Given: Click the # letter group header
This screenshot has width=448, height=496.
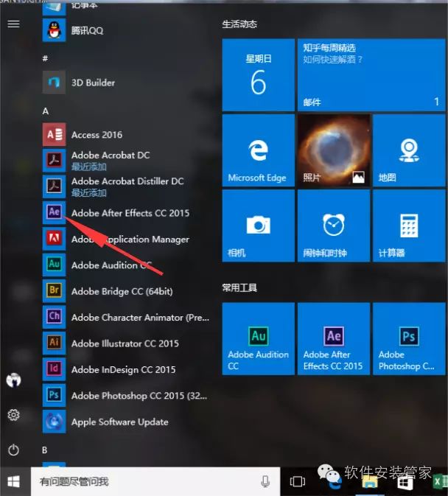Looking at the screenshot, I should [46, 58].
